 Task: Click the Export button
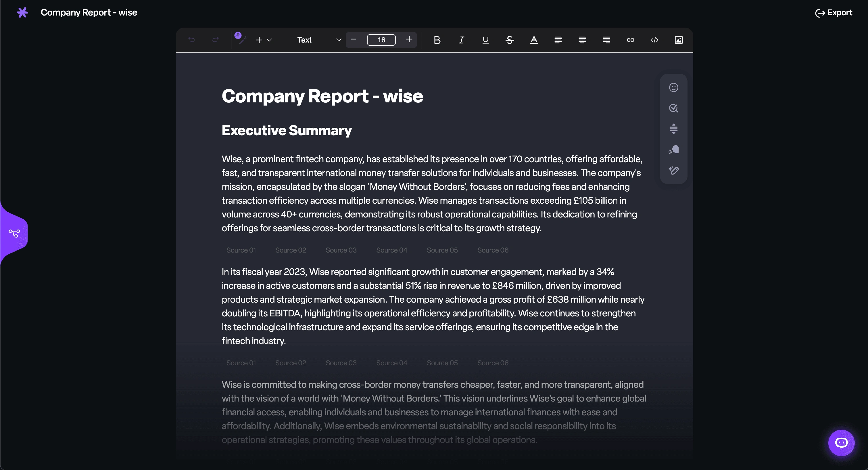point(834,13)
